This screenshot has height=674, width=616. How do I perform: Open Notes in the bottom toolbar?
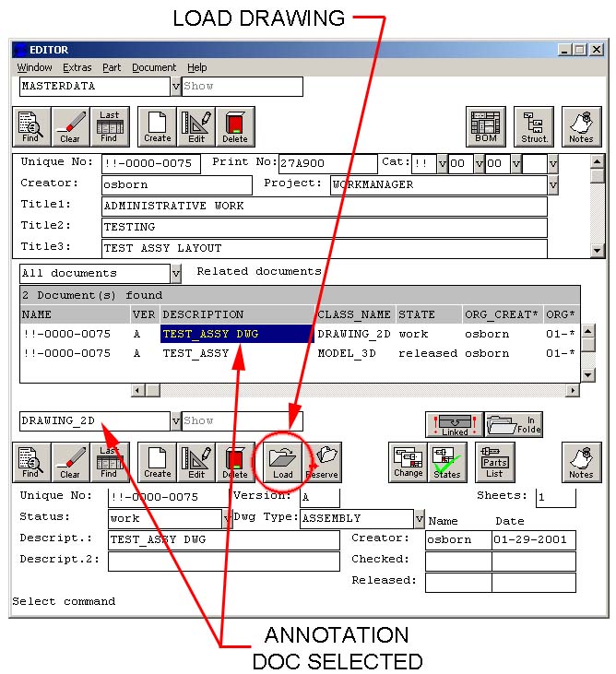[581, 462]
